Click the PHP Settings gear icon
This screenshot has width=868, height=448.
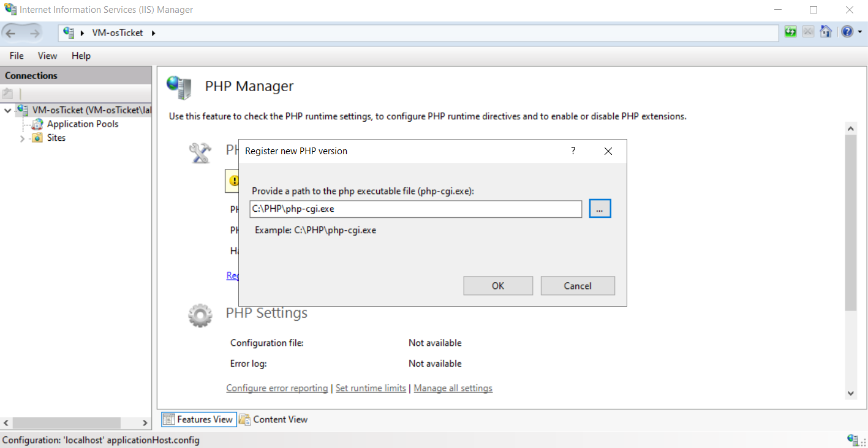200,316
